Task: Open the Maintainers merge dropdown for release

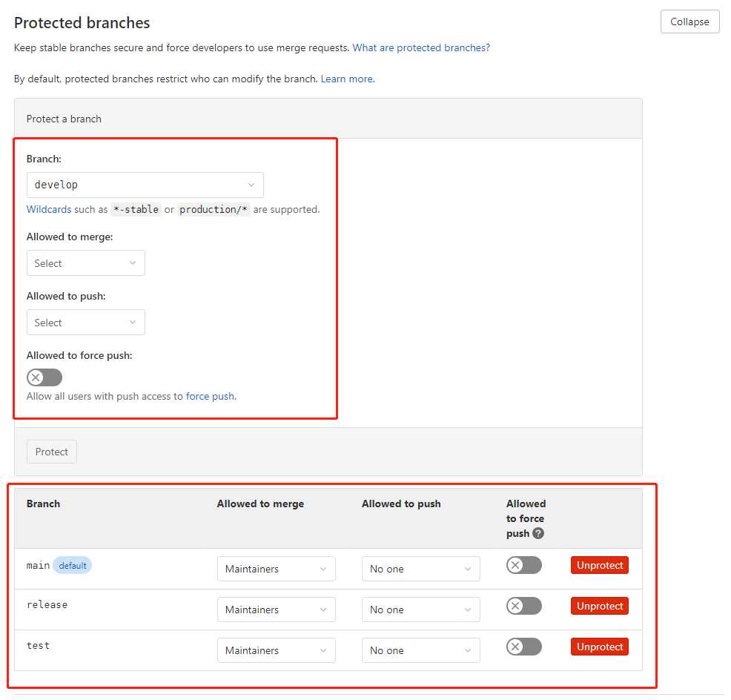Action: pos(276,610)
